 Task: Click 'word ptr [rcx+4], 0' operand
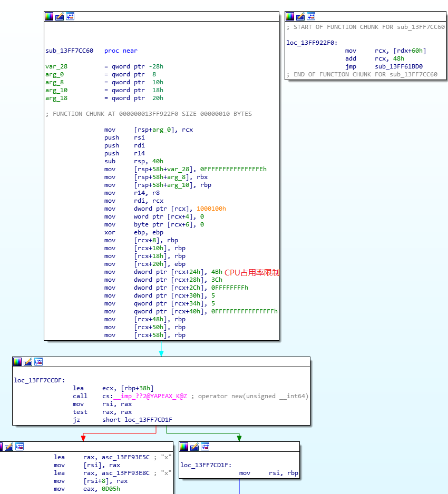point(169,216)
